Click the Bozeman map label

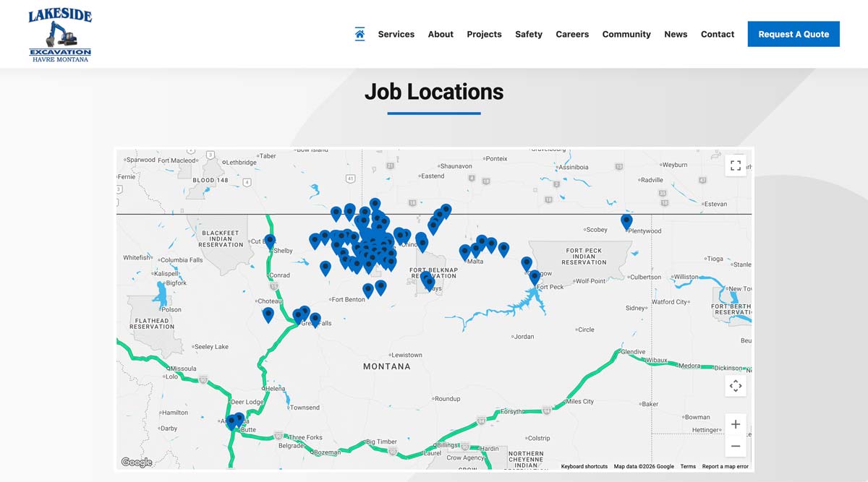(328, 452)
